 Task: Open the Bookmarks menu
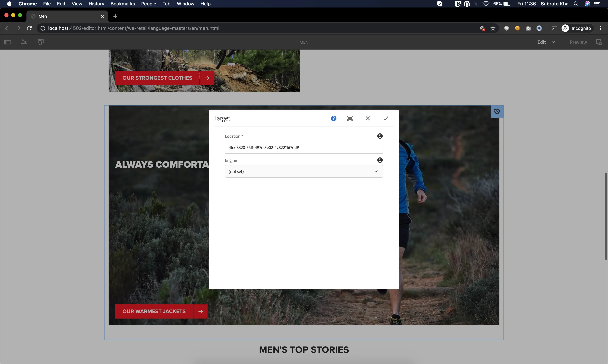[x=123, y=4]
